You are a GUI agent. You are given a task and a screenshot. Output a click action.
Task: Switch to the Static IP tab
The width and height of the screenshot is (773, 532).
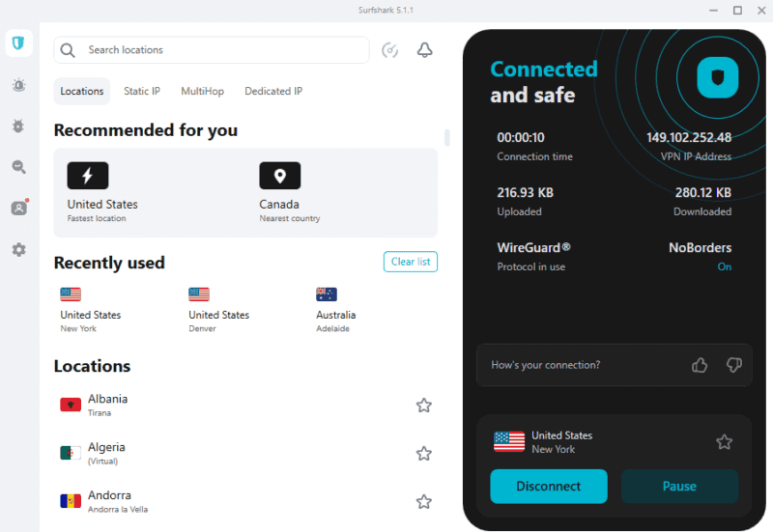coord(142,91)
